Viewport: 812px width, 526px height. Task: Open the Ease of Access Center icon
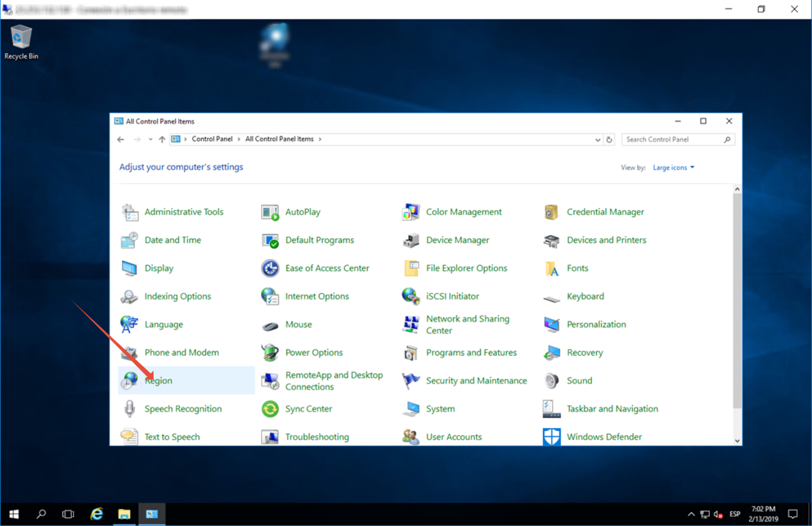pyautogui.click(x=270, y=268)
